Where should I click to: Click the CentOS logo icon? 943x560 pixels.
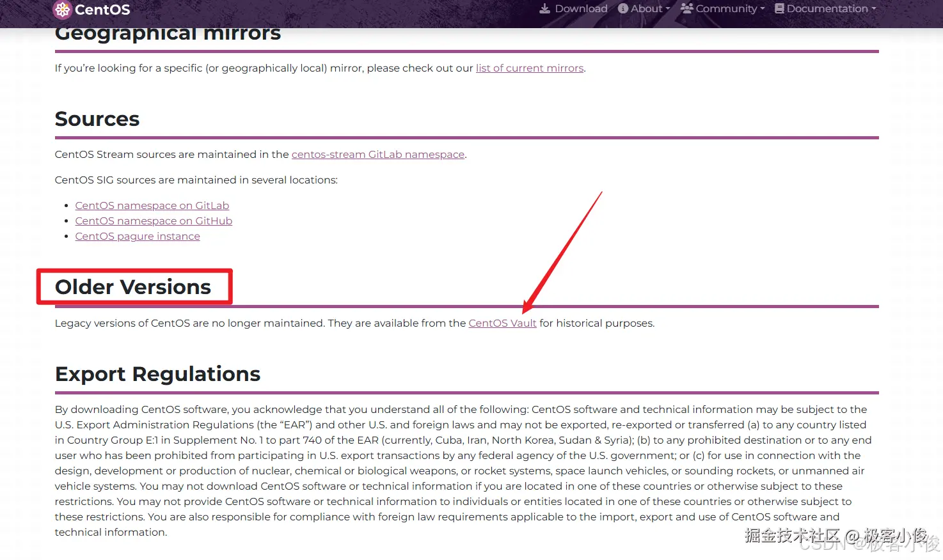coord(62,10)
